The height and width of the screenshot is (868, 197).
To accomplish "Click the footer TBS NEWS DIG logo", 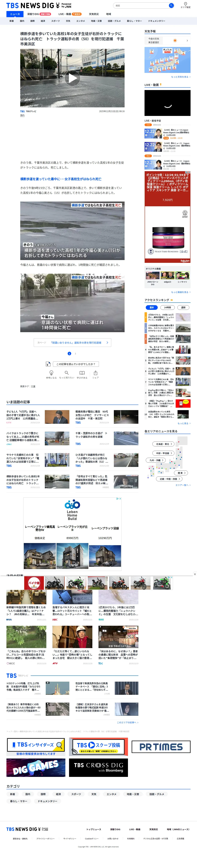I will (27, 829).
